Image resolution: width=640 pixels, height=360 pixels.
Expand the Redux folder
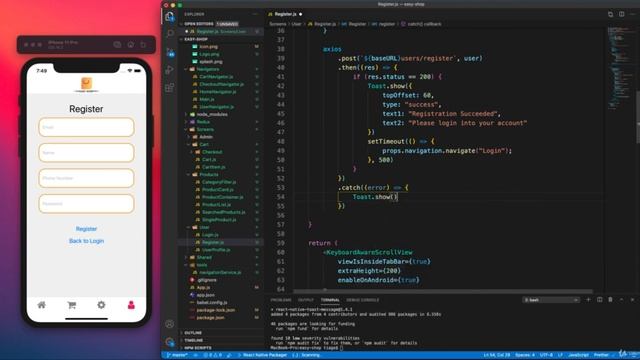pos(203,122)
